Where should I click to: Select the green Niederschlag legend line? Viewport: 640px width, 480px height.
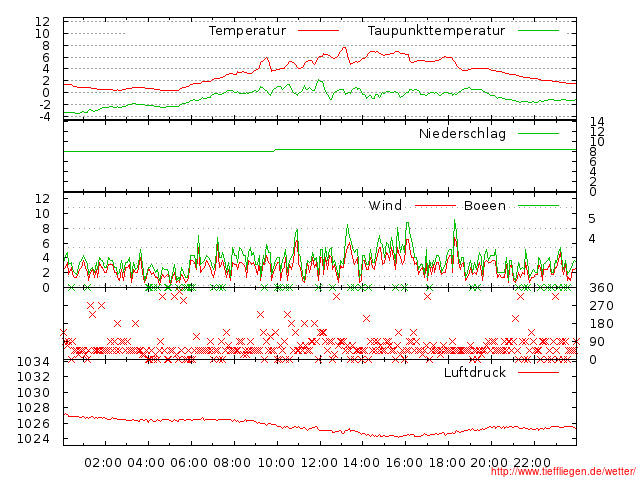pos(538,133)
